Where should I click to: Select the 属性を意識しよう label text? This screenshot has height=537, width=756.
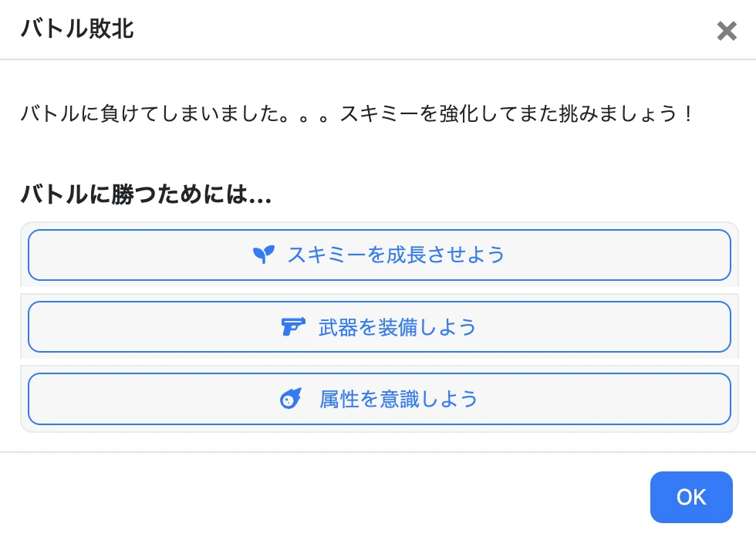pos(398,399)
